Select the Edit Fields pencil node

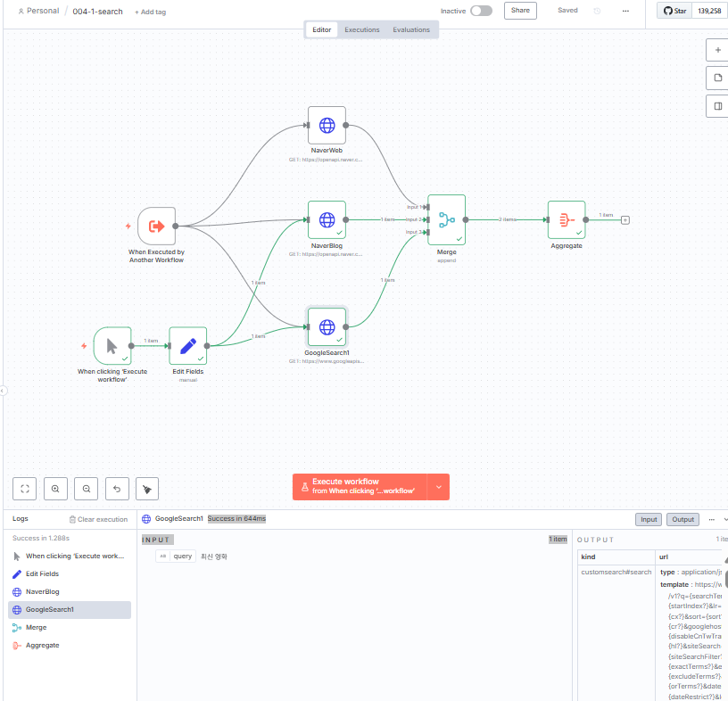(187, 346)
